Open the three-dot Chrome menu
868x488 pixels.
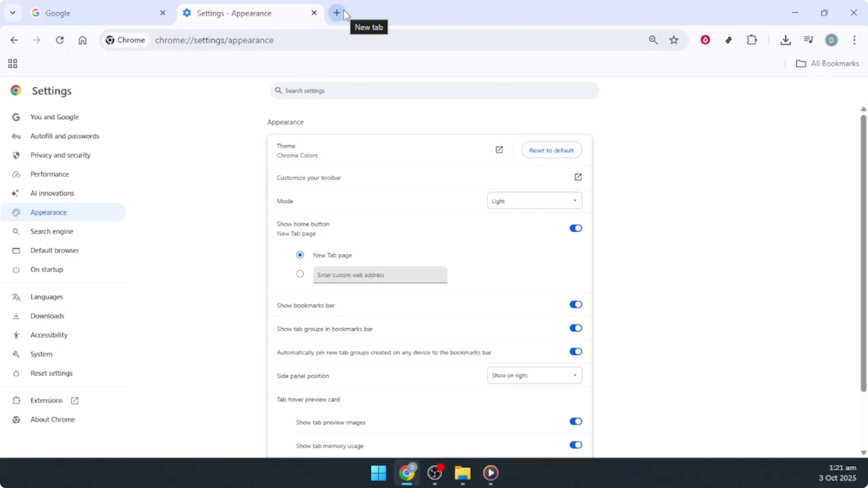pyautogui.click(x=855, y=40)
